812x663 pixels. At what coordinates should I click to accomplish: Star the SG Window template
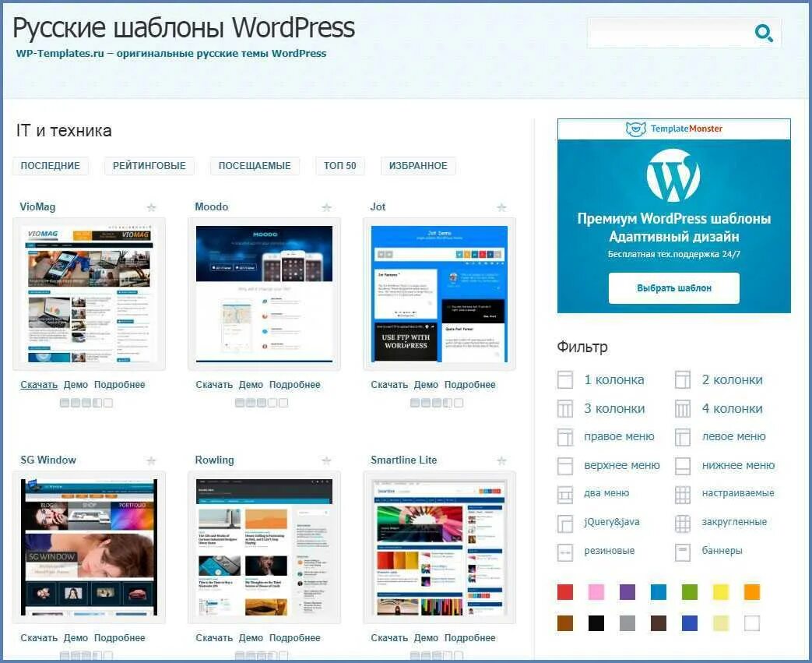tap(151, 460)
